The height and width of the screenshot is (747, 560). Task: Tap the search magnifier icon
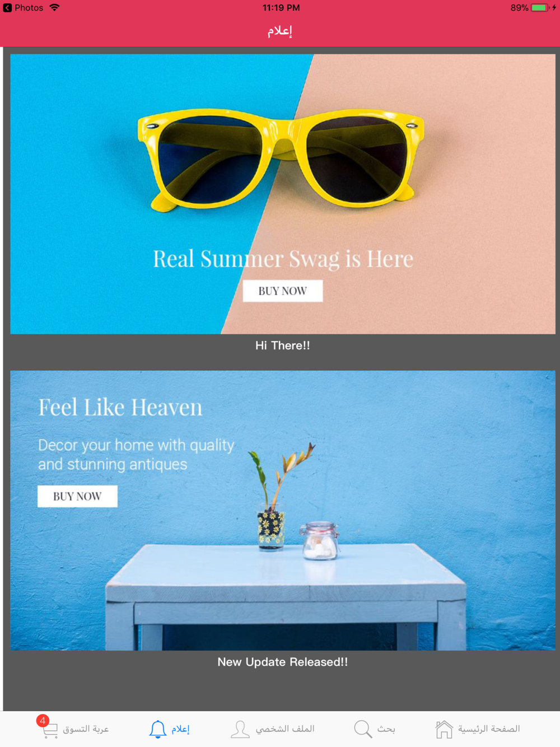363,729
